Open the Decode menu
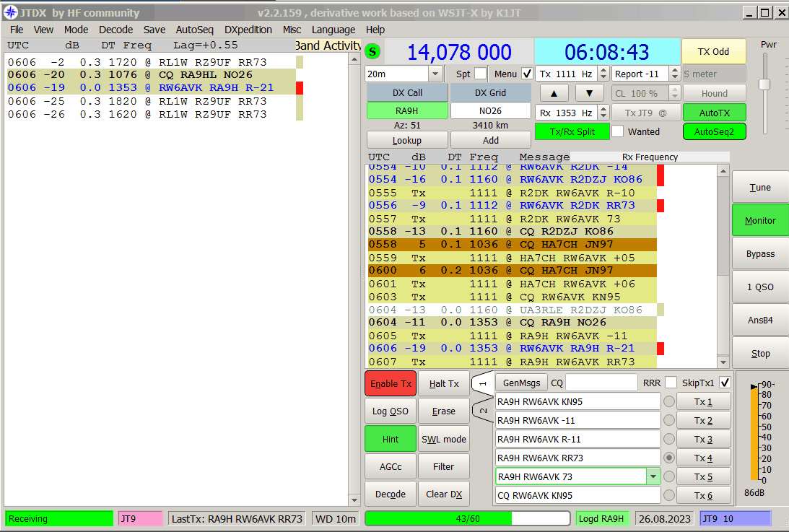The width and height of the screenshot is (789, 532). pyautogui.click(x=115, y=30)
